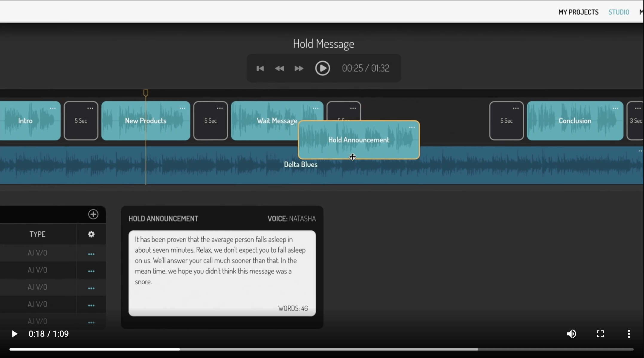Open the video player more options
Viewport: 644px width, 358px height.
click(629, 334)
